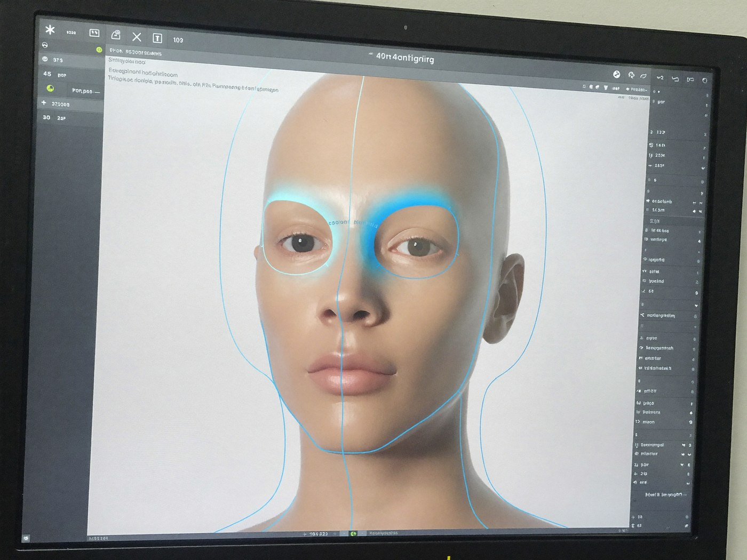Click the '40n4antigriirg' document title

(x=405, y=58)
